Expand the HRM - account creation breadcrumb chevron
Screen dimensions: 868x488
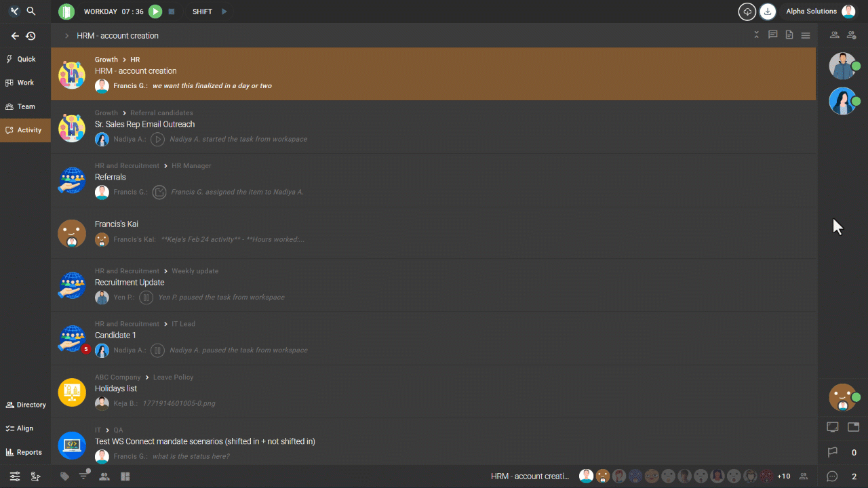click(x=66, y=36)
